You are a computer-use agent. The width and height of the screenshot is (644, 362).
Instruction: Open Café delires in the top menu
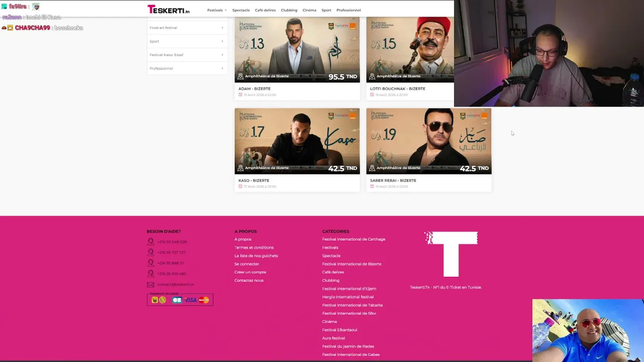click(265, 10)
